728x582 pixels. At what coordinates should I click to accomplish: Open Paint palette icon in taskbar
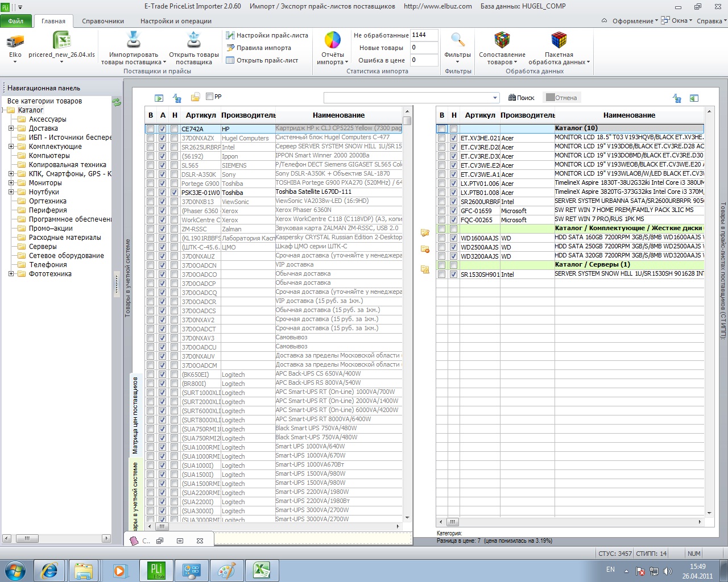(x=226, y=570)
